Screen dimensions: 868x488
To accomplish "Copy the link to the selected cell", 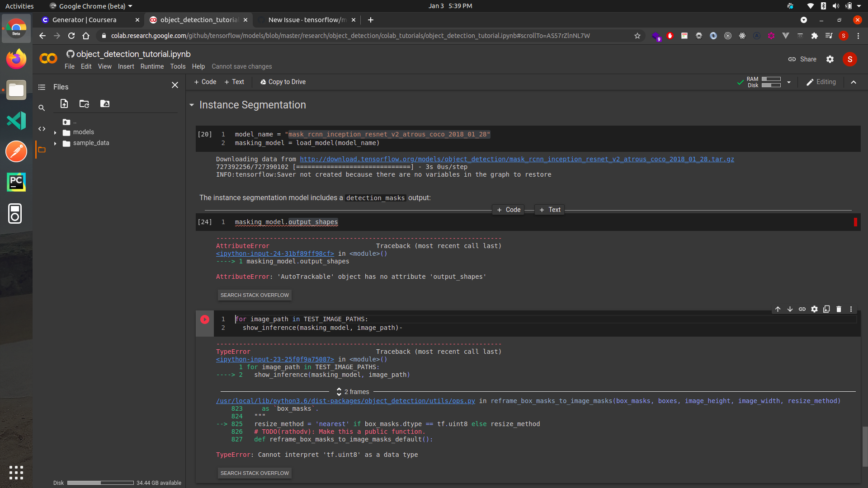I will tap(802, 309).
